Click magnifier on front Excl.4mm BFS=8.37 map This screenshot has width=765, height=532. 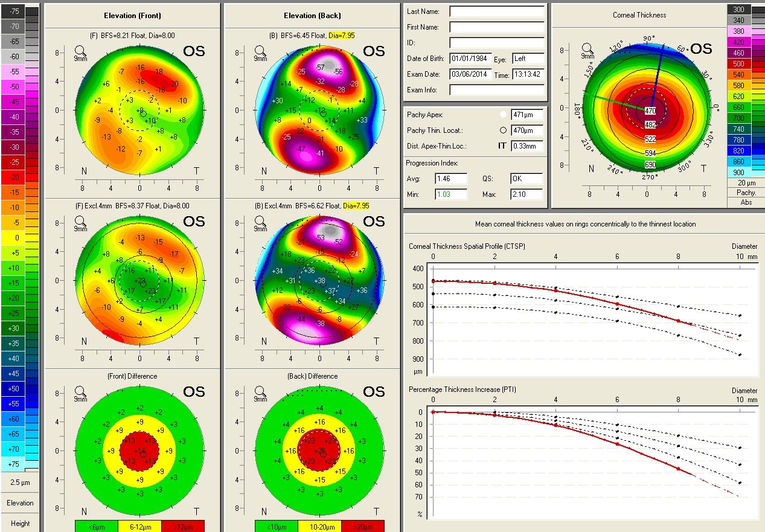(x=80, y=222)
